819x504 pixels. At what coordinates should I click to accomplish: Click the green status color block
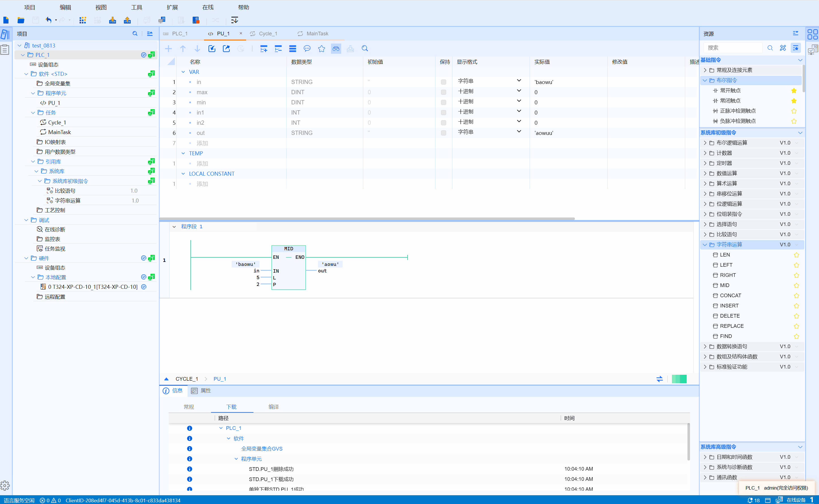tap(679, 379)
